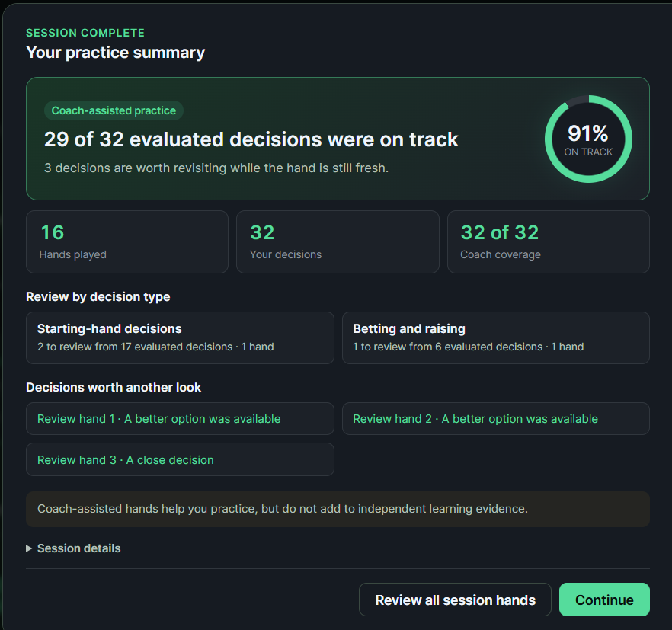
Task: Open Review hand 2 better option link
Action: coord(496,419)
